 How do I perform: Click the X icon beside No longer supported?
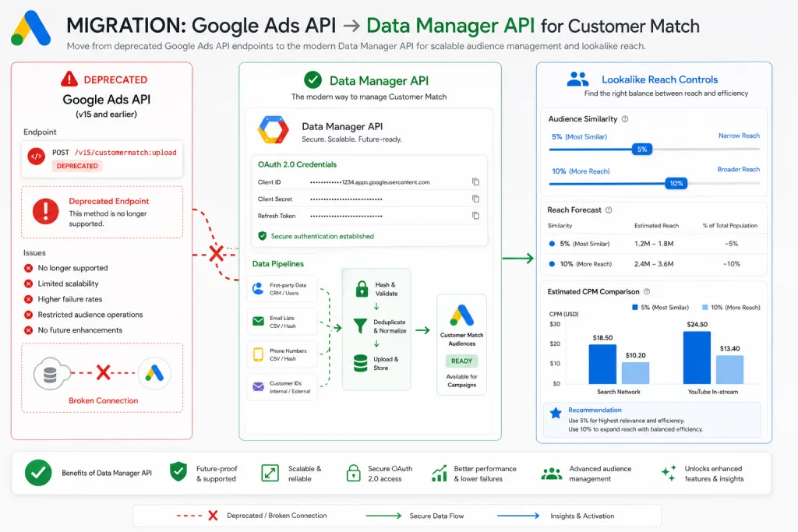pyautogui.click(x=29, y=268)
